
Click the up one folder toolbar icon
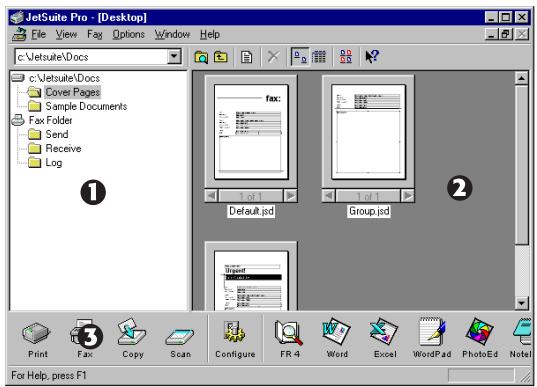[x=221, y=57]
